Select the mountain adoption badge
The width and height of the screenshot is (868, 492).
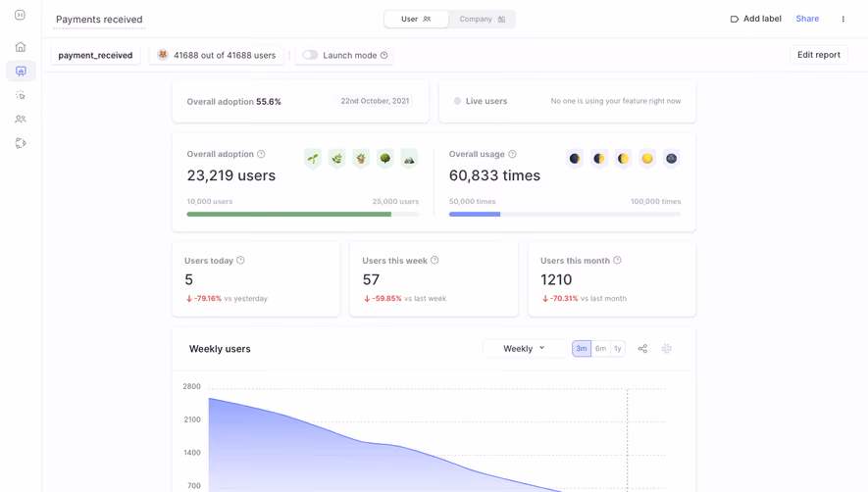click(x=409, y=159)
